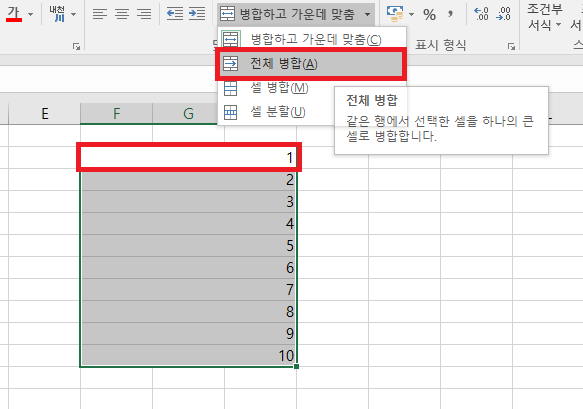Increase indent
Viewport: 583px width, 409px height.
pyautogui.click(x=197, y=14)
